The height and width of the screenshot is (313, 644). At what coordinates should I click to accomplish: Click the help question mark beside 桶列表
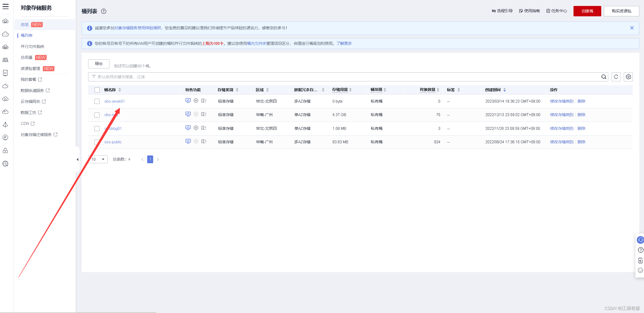(x=104, y=11)
